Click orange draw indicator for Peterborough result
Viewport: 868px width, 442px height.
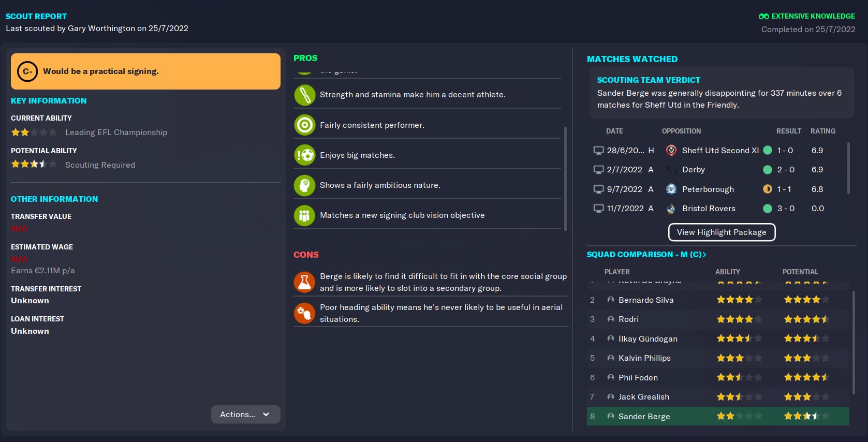[768, 189]
